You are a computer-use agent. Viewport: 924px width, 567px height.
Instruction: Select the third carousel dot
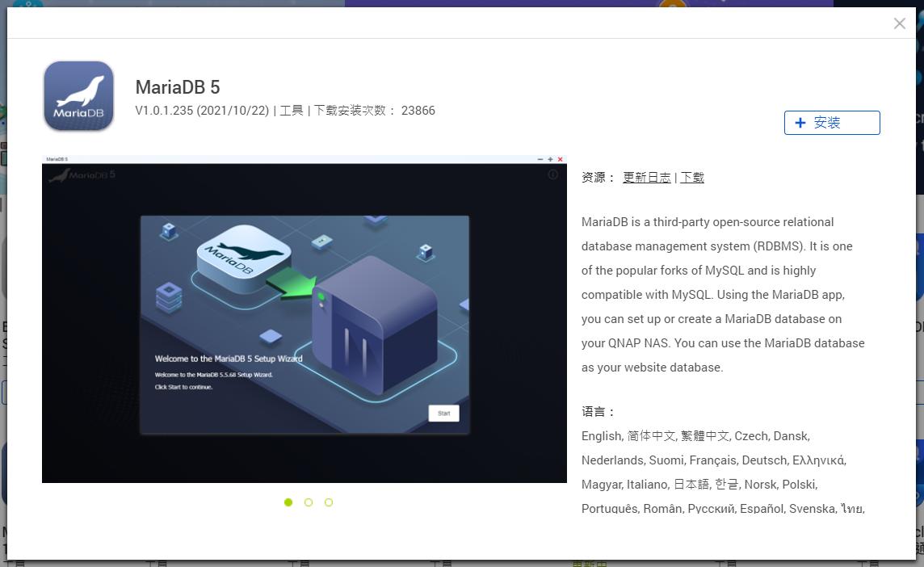tap(329, 502)
